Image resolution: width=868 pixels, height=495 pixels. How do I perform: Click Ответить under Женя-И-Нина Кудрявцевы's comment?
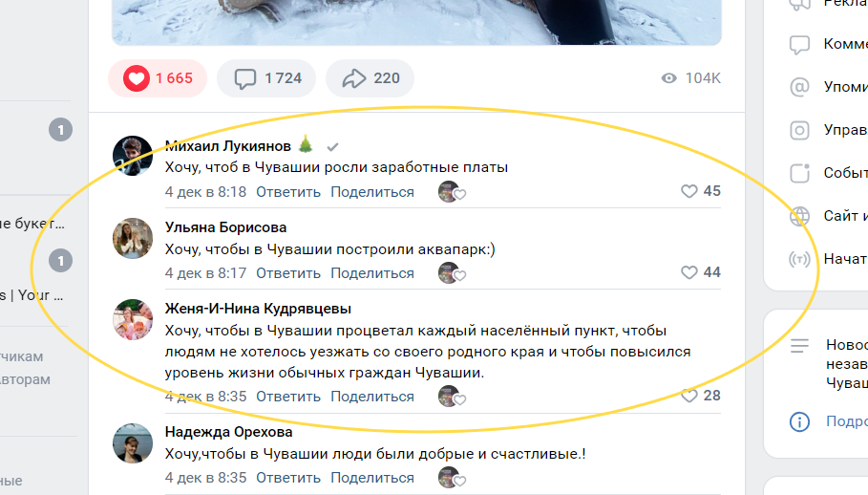[288, 397]
